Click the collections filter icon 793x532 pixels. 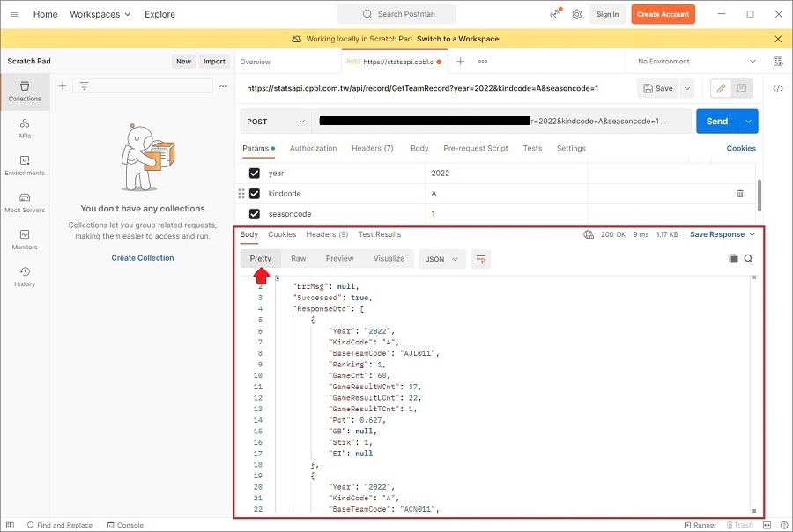(x=84, y=86)
